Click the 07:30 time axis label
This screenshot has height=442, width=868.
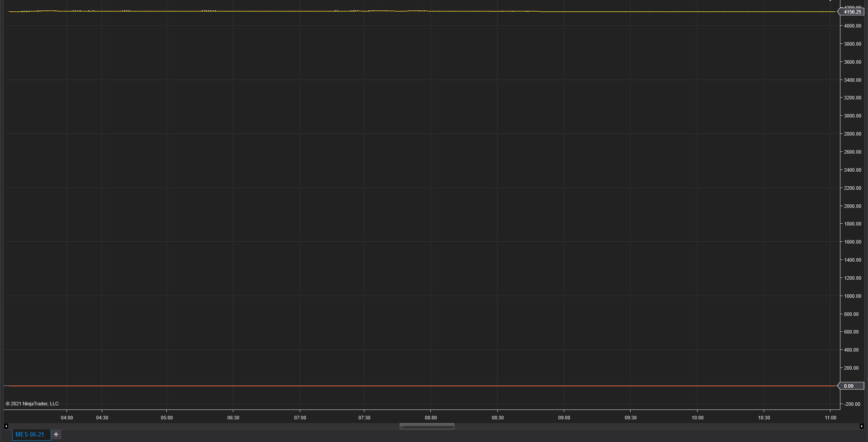coord(364,418)
